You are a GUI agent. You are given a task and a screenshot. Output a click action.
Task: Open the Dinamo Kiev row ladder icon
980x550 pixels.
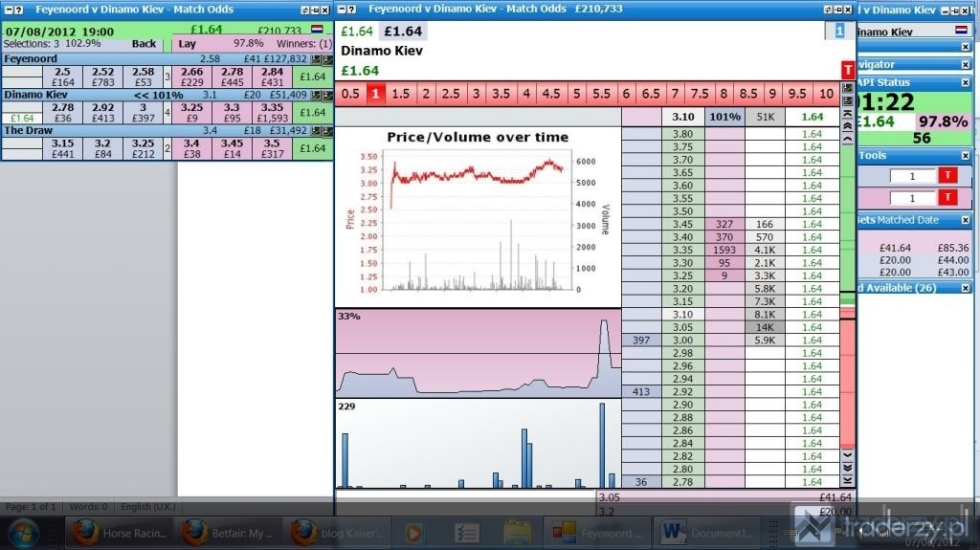tap(327, 95)
